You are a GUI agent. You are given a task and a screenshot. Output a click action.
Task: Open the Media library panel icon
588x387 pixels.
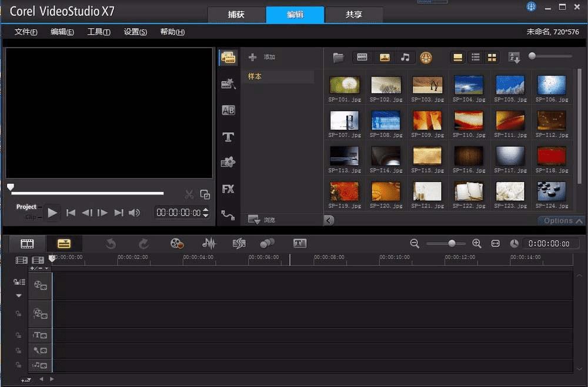click(x=228, y=58)
